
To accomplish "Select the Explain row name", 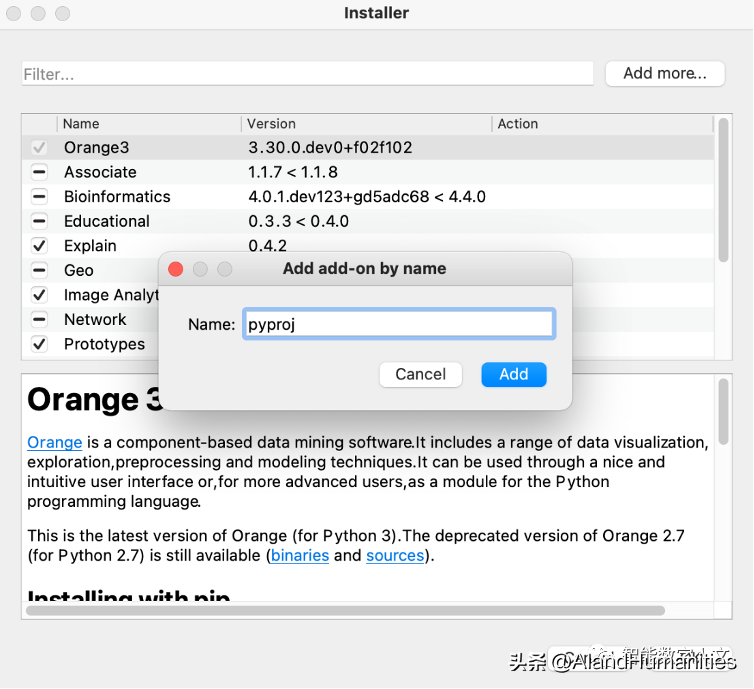I will (90, 246).
